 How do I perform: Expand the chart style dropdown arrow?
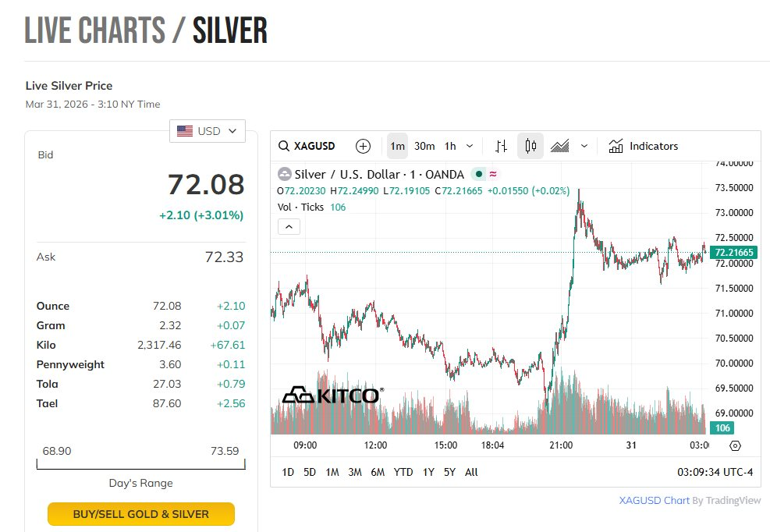[x=584, y=146]
